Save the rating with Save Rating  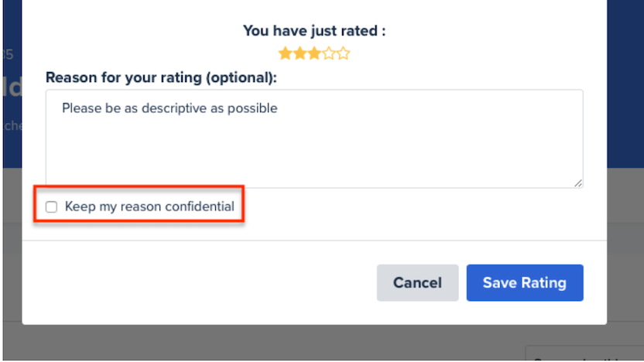pyautogui.click(x=524, y=283)
